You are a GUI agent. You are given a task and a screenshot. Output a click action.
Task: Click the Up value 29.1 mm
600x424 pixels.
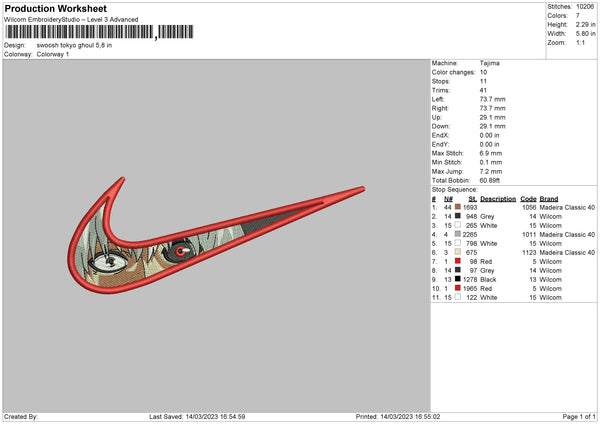(x=492, y=117)
